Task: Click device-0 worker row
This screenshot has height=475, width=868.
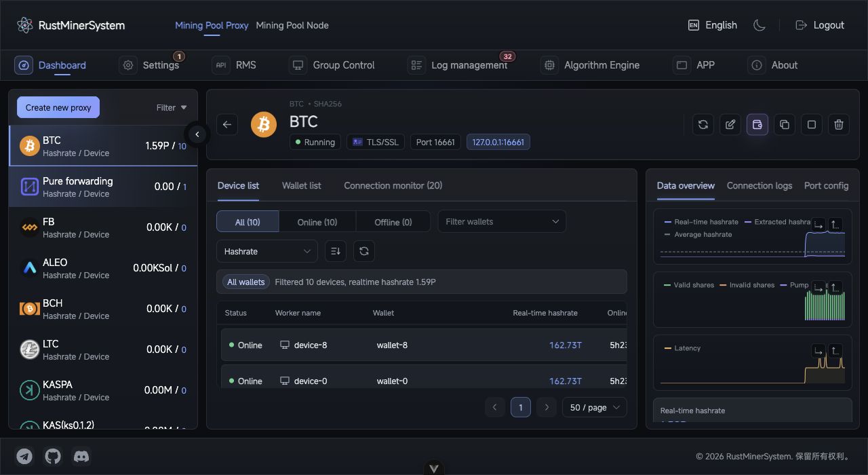Action: point(425,377)
